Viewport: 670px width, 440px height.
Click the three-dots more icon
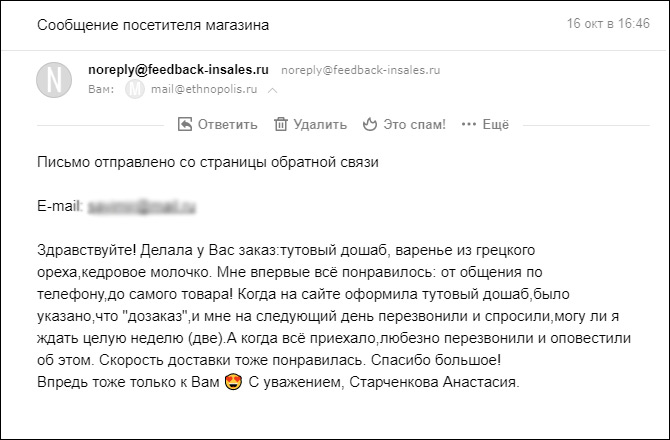(467, 125)
